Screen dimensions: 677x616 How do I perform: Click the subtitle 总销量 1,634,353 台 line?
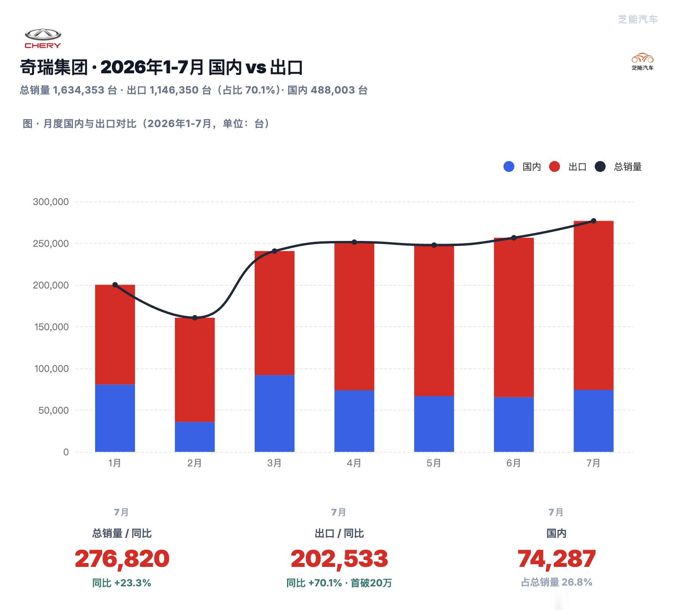click(194, 90)
